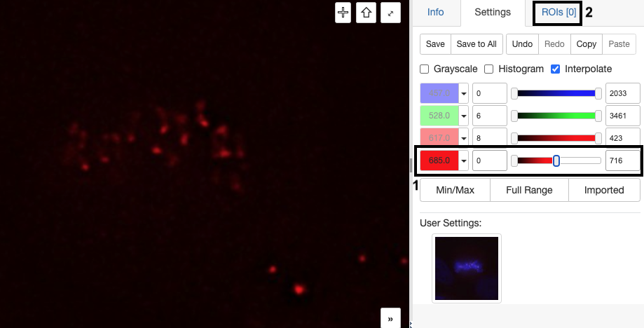Click the blue channel intensity slider
Viewport: 644px width, 328px height.
pyautogui.click(x=556, y=93)
